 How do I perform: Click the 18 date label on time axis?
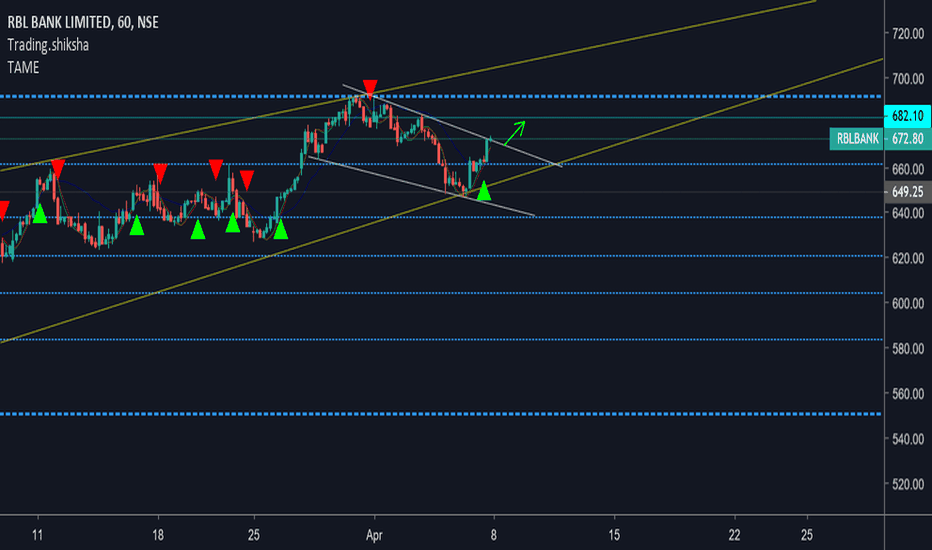[158, 536]
